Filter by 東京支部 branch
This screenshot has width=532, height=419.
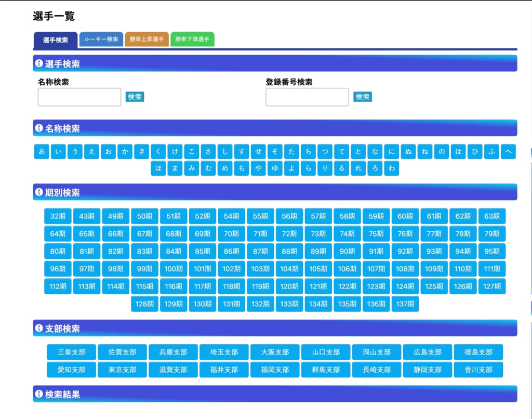point(123,370)
